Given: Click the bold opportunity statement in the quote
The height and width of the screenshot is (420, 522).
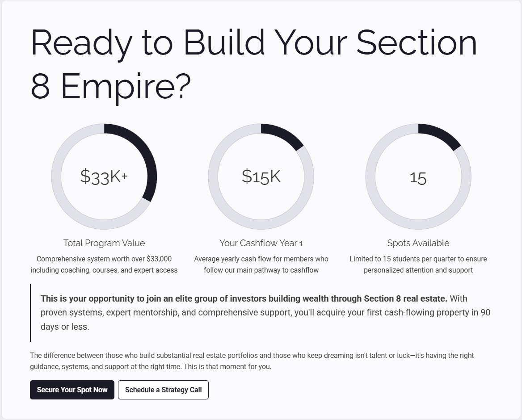Looking at the screenshot, I should click(x=244, y=298).
